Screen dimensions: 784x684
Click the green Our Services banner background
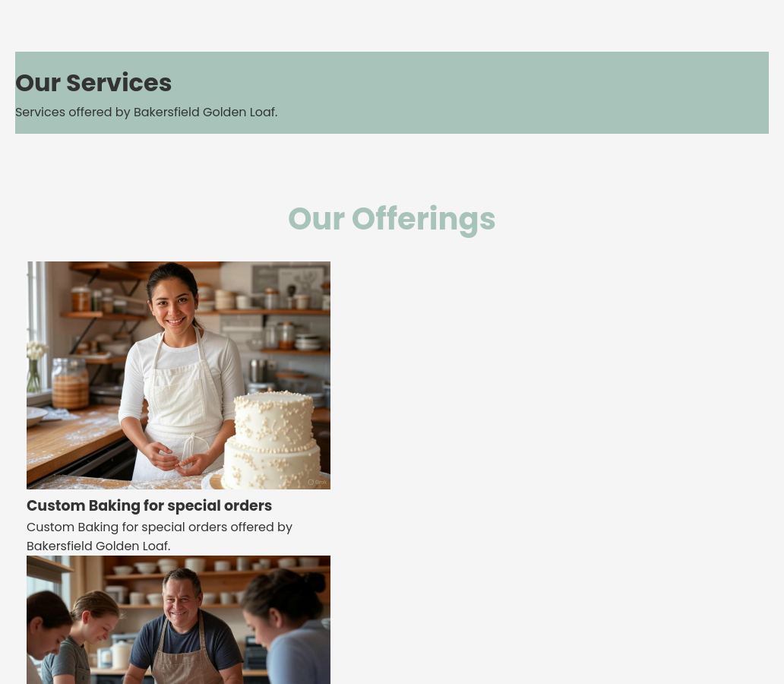pos(391,93)
